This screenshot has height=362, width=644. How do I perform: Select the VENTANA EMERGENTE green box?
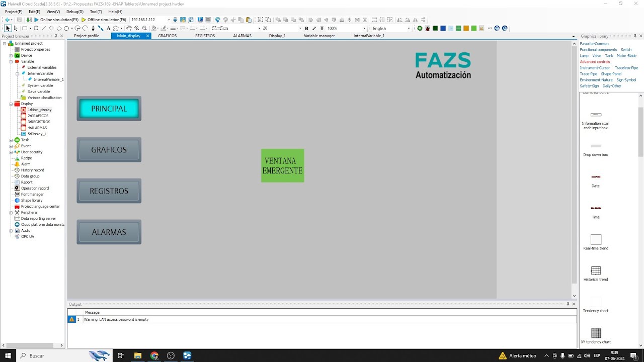(x=282, y=165)
